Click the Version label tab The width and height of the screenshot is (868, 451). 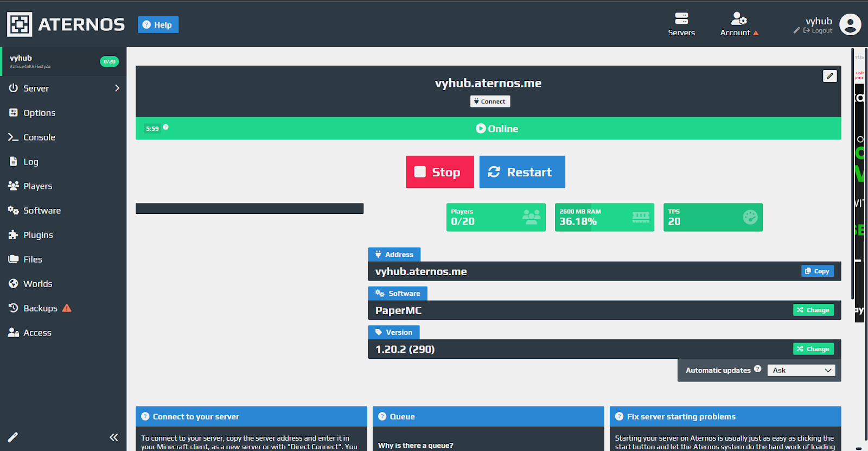[394, 332]
